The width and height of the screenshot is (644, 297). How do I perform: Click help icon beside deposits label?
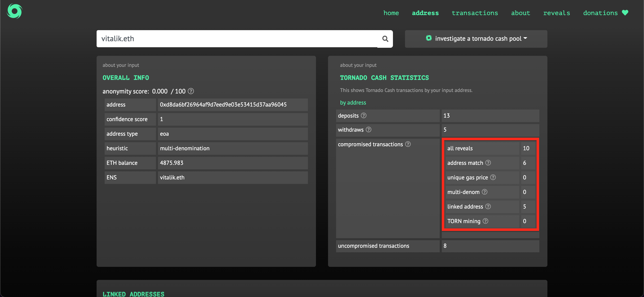[x=364, y=115]
